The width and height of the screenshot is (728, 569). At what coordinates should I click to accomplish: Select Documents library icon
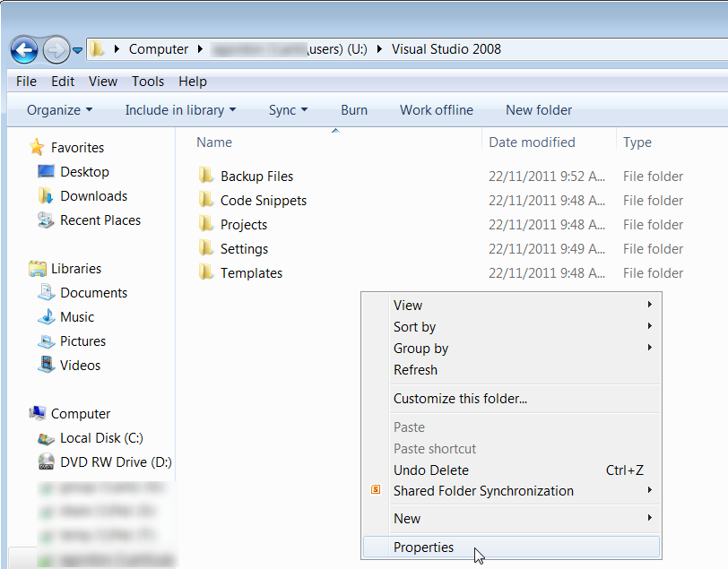(x=46, y=292)
